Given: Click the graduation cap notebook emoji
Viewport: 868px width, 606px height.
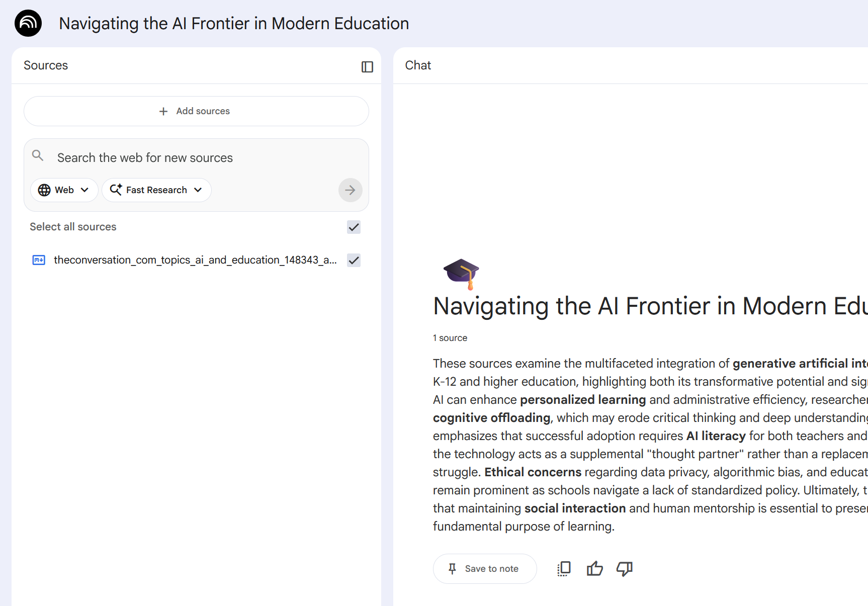Looking at the screenshot, I should (x=461, y=273).
